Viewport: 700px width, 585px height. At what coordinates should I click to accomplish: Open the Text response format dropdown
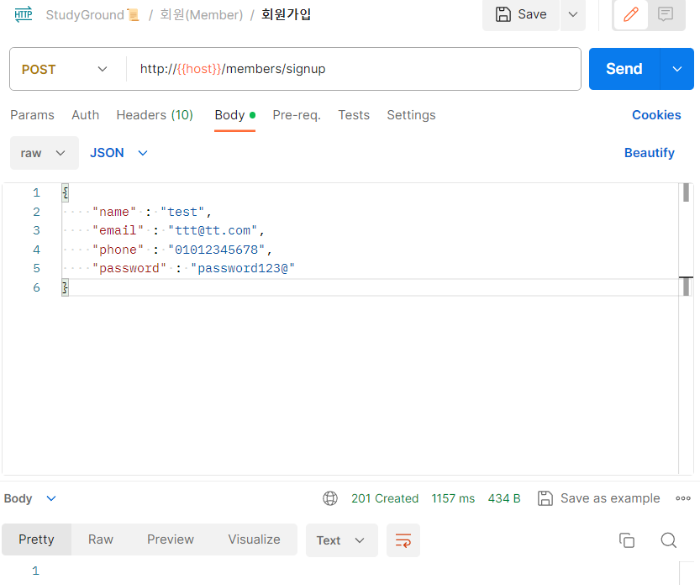(x=342, y=540)
